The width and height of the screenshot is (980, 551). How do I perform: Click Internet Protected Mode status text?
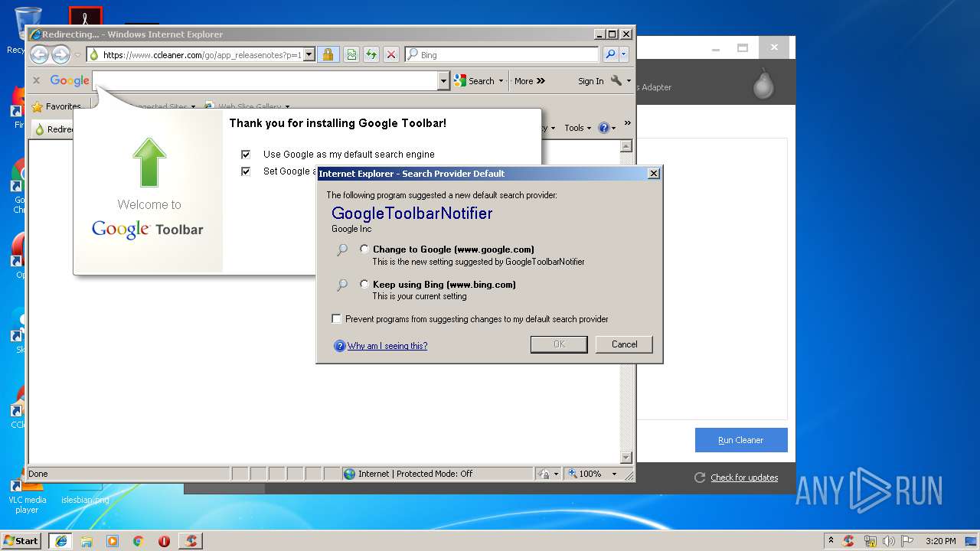pyautogui.click(x=415, y=474)
